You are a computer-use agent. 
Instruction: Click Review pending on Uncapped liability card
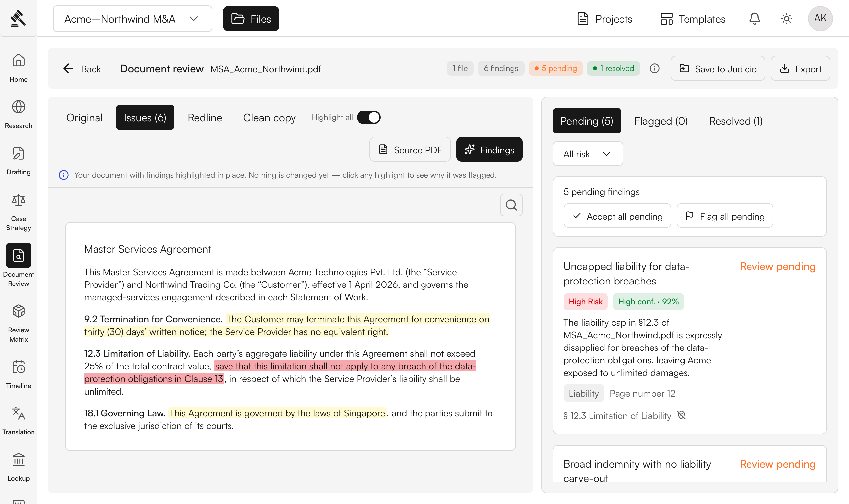coord(777,266)
